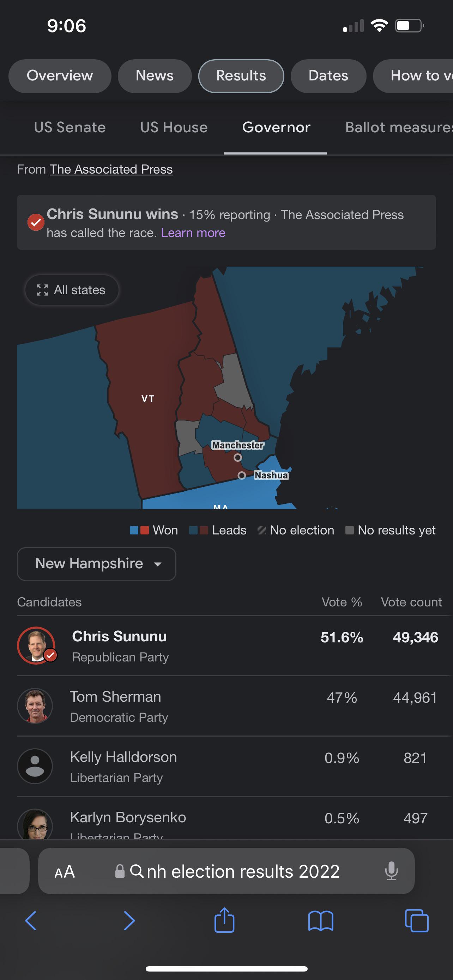This screenshot has width=453, height=980.
Task: Show all open Safari tabs
Action: 417,921
